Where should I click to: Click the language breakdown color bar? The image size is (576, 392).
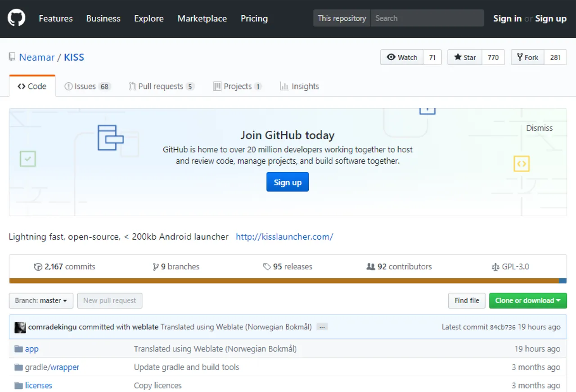[x=288, y=281]
